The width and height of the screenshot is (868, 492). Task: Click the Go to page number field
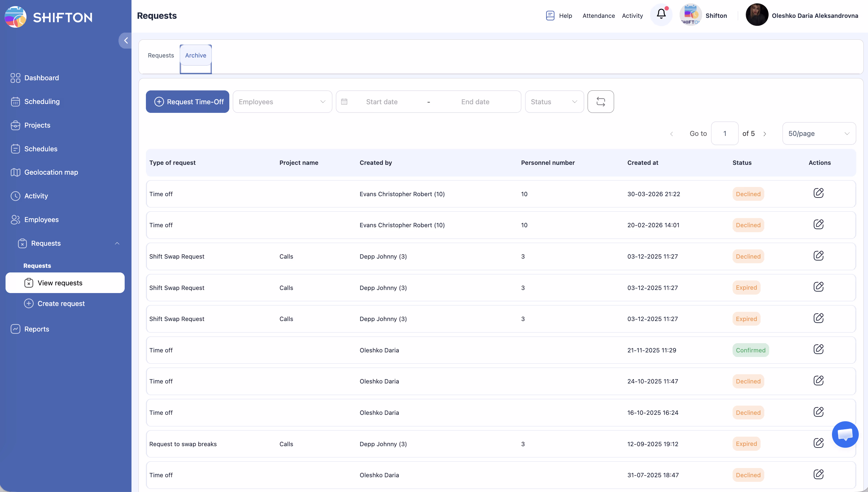[724, 133]
